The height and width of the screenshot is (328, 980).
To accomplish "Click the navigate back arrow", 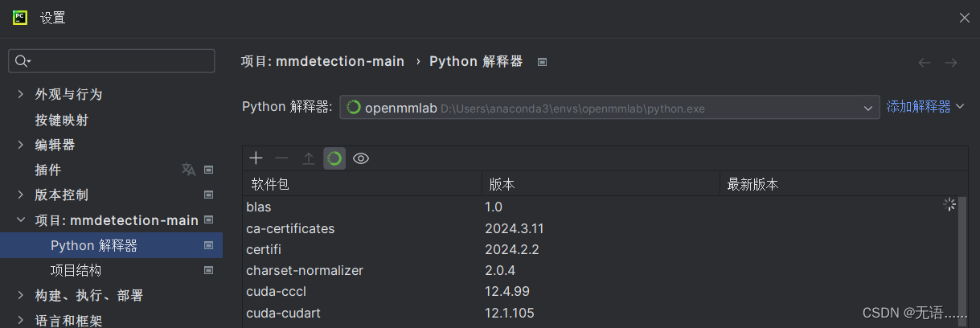I will [925, 62].
